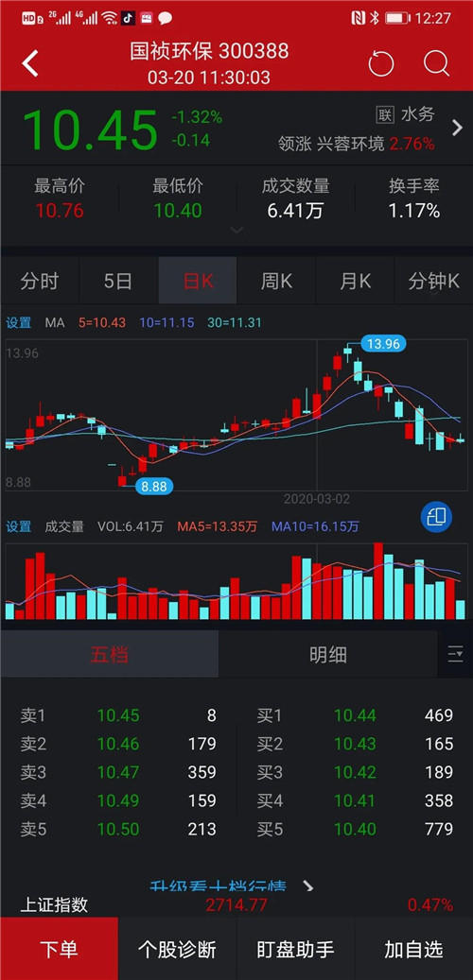Switch to the 明细 trade detail tab
Screen dimensions: 473x980
[328, 654]
